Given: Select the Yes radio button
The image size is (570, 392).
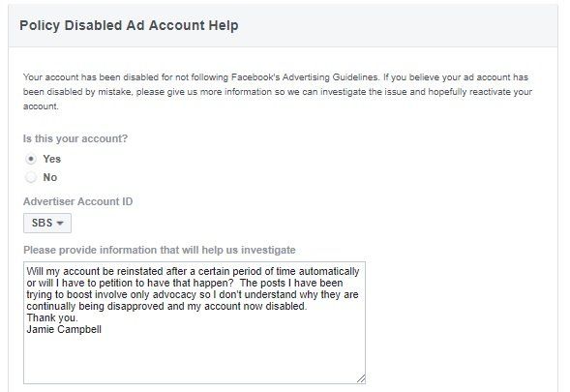Looking at the screenshot, I should pos(31,159).
